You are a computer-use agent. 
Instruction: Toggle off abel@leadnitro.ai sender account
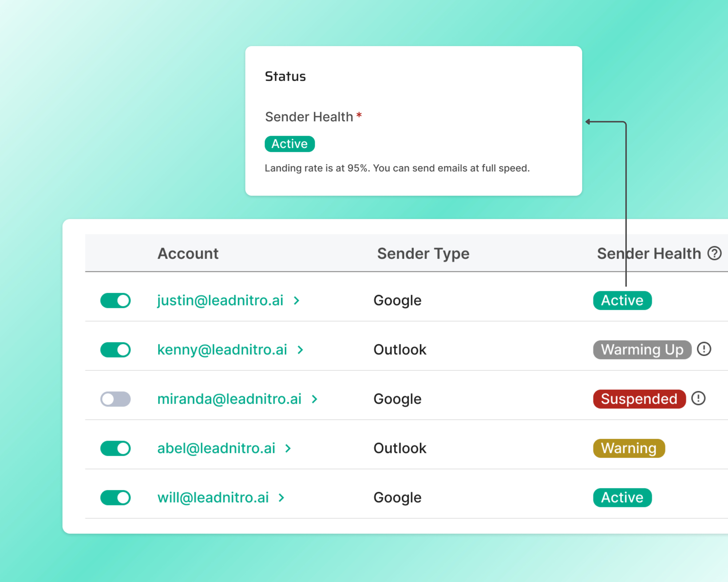click(x=115, y=449)
